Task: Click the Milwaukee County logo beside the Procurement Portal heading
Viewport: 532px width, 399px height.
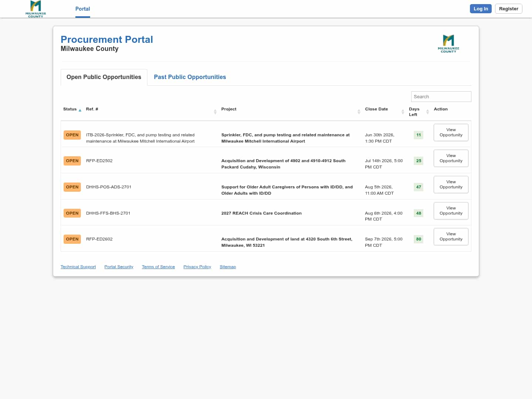Action: tap(449, 44)
